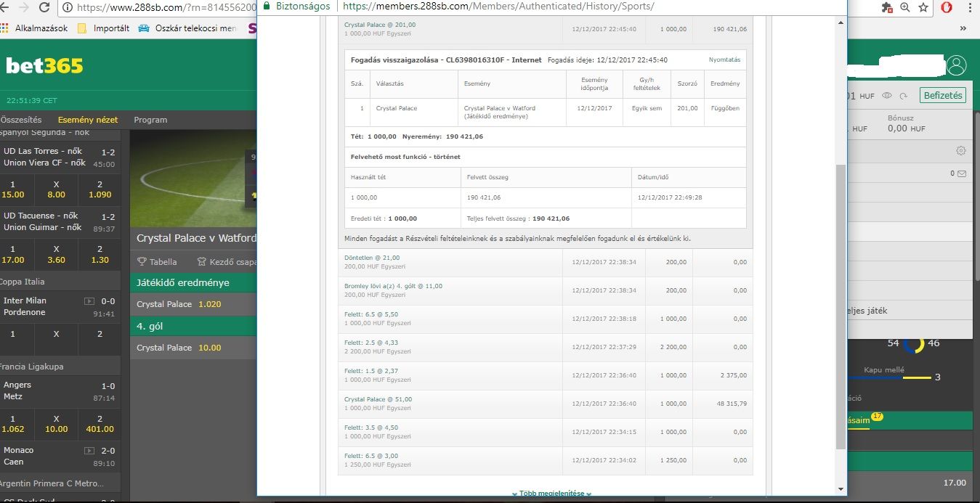Click the browser Back arrow

pyautogui.click(x=5, y=8)
